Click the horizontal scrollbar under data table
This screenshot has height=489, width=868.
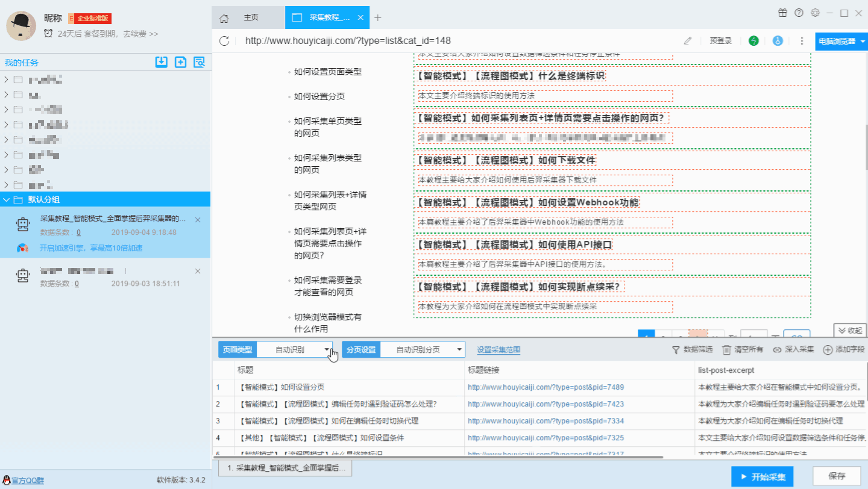[x=439, y=457]
